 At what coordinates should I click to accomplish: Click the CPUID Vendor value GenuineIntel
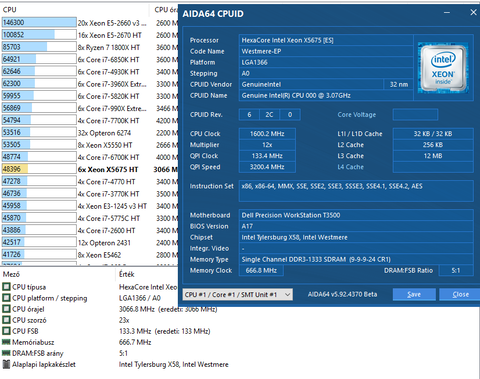tap(311, 84)
